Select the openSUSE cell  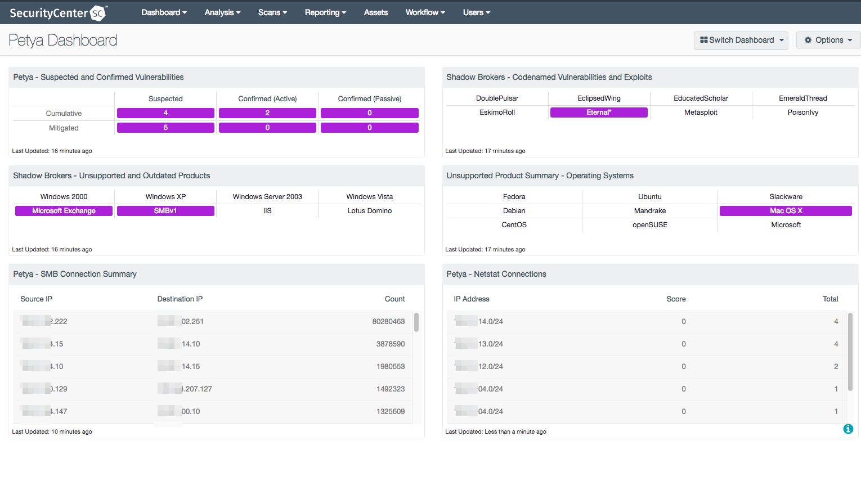coord(650,225)
